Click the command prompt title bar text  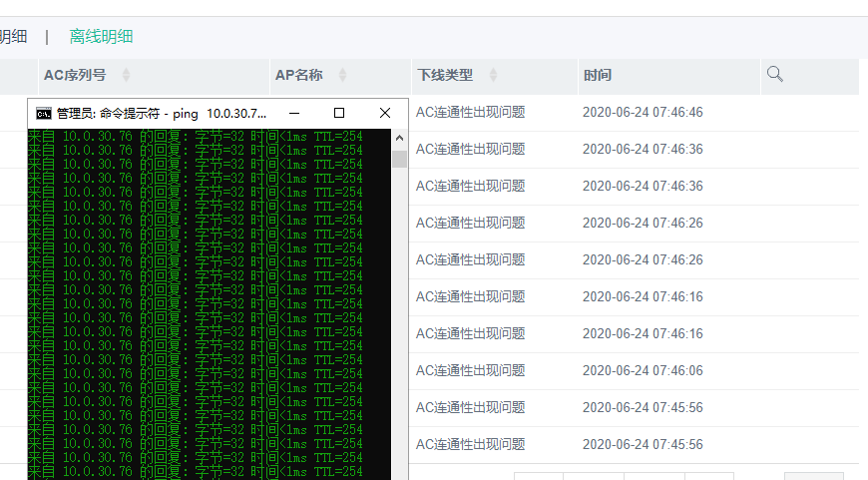[x=162, y=114]
